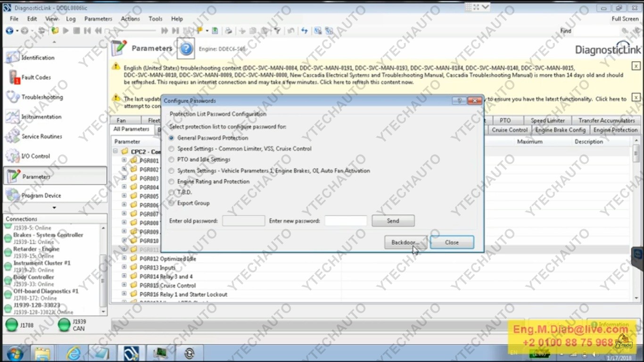Open the Identification panel icon

(13, 58)
